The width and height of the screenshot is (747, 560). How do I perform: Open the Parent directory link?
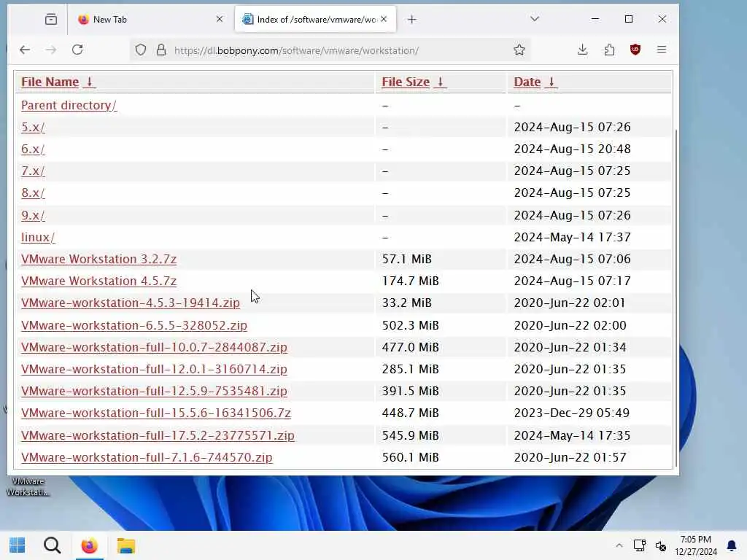(69, 105)
